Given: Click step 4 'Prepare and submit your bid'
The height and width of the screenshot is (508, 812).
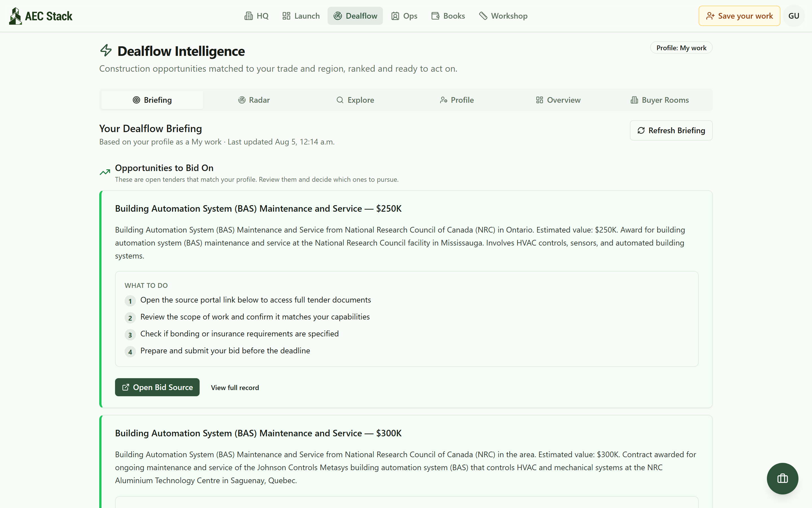Looking at the screenshot, I should tap(225, 351).
